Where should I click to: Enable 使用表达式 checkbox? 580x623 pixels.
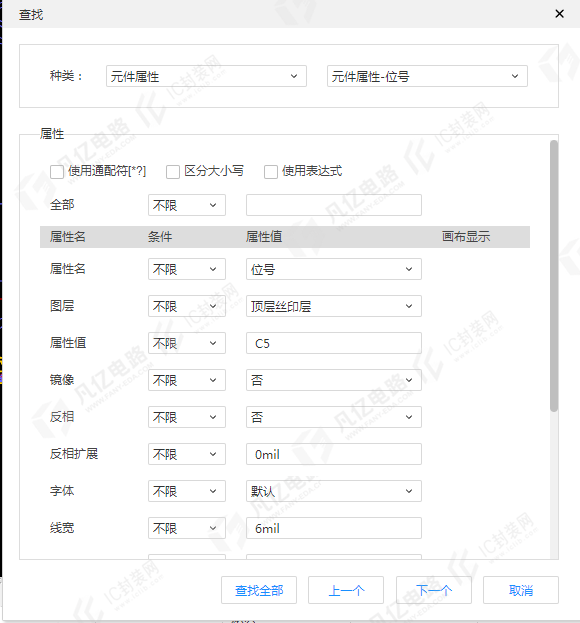click(x=271, y=172)
